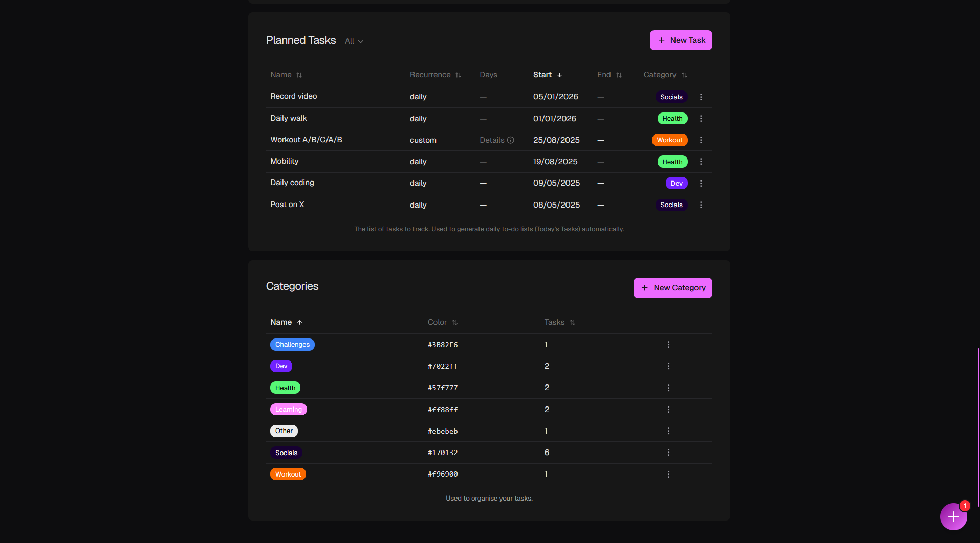This screenshot has width=980, height=543.
Task: Sort planned tasks by End date
Action: point(609,75)
